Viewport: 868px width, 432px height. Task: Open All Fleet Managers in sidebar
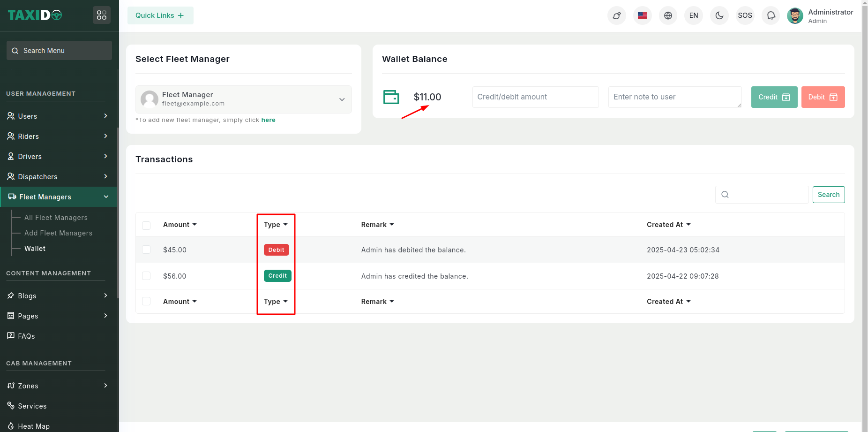pos(56,218)
